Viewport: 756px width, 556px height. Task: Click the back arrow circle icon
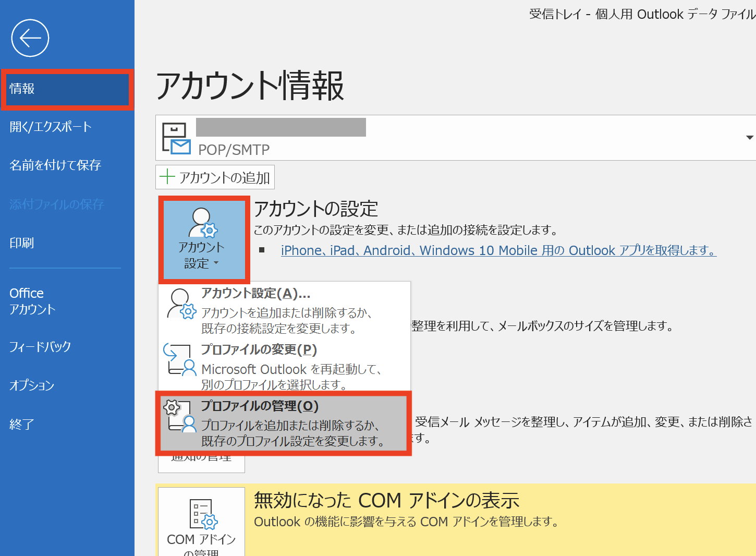(x=30, y=38)
